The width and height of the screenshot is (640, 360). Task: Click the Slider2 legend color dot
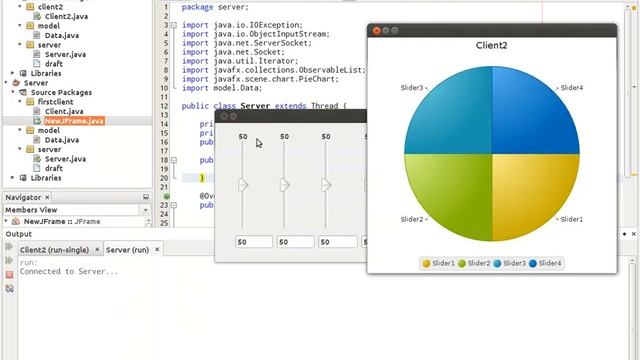tap(462, 264)
